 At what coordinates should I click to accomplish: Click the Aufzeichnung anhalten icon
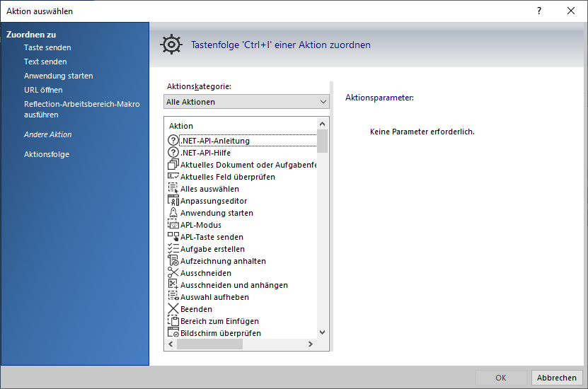[x=173, y=260]
